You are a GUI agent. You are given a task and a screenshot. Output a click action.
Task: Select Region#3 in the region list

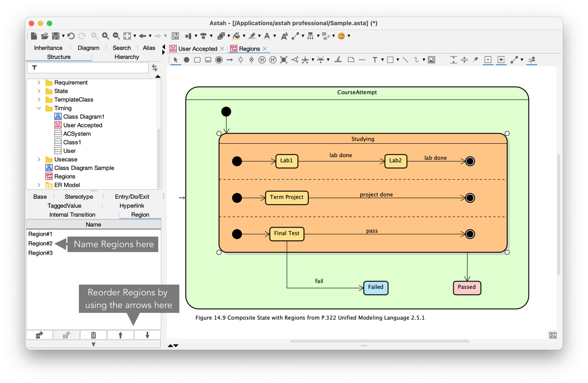pos(40,253)
